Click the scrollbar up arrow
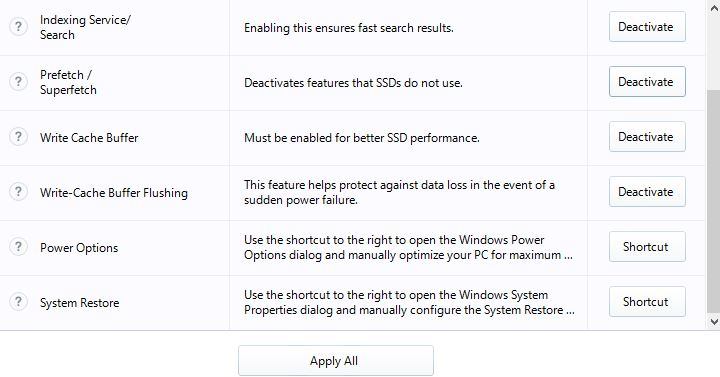This screenshot has height=377, width=720. pyautogui.click(x=714, y=7)
